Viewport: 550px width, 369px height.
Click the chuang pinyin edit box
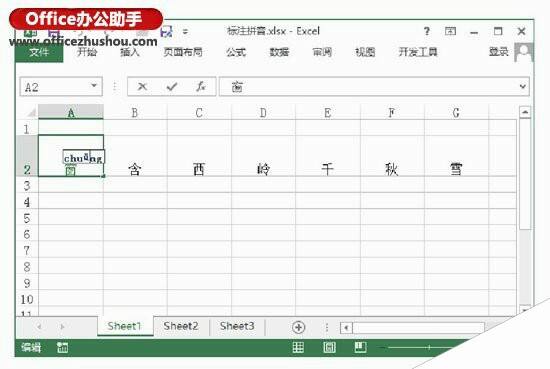point(83,157)
